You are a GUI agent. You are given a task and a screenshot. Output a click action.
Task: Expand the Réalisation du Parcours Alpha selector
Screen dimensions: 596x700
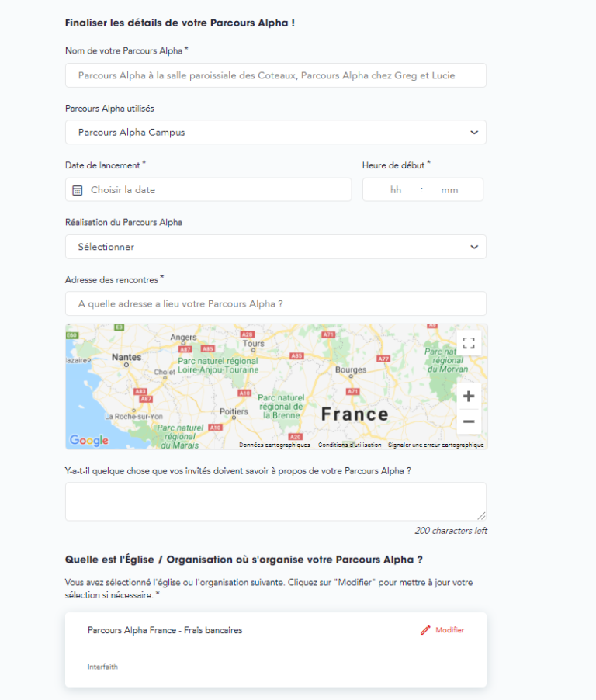[275, 247]
